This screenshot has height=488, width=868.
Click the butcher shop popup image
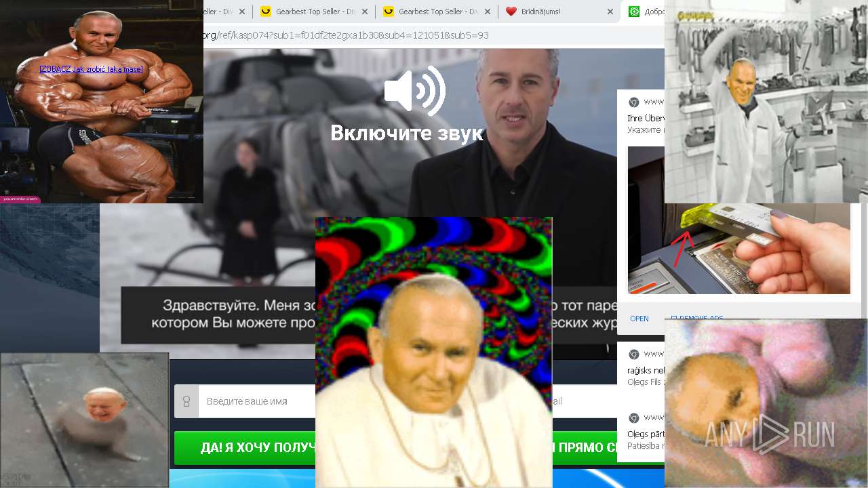click(766, 102)
